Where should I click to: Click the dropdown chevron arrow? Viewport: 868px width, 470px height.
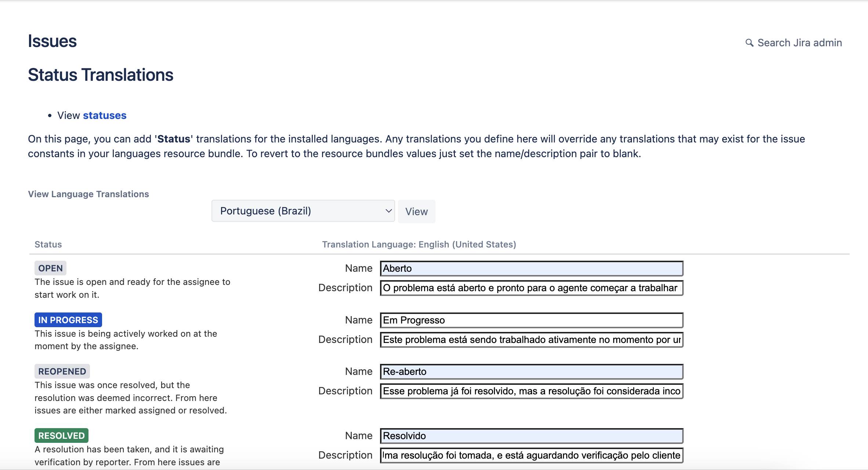388,211
